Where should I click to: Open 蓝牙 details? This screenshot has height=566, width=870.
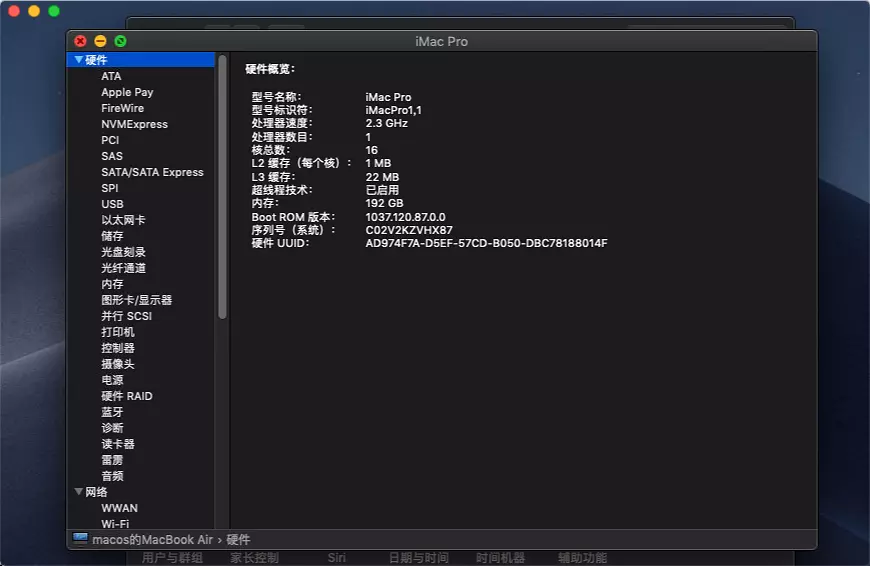(x=112, y=412)
